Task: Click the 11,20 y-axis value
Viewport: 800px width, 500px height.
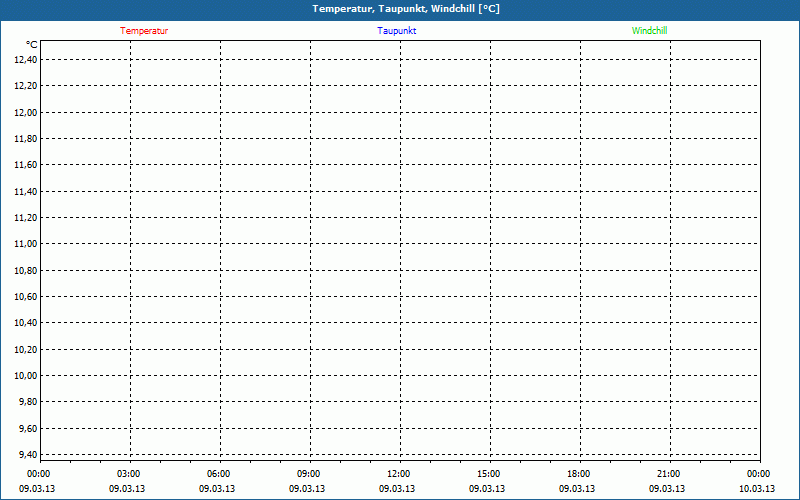Action: click(26, 218)
